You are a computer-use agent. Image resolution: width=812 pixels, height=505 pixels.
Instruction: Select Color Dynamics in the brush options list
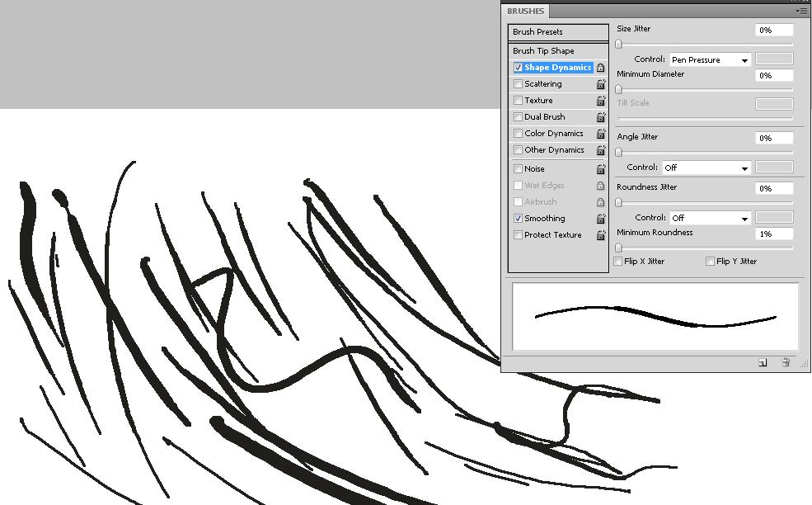(x=553, y=134)
